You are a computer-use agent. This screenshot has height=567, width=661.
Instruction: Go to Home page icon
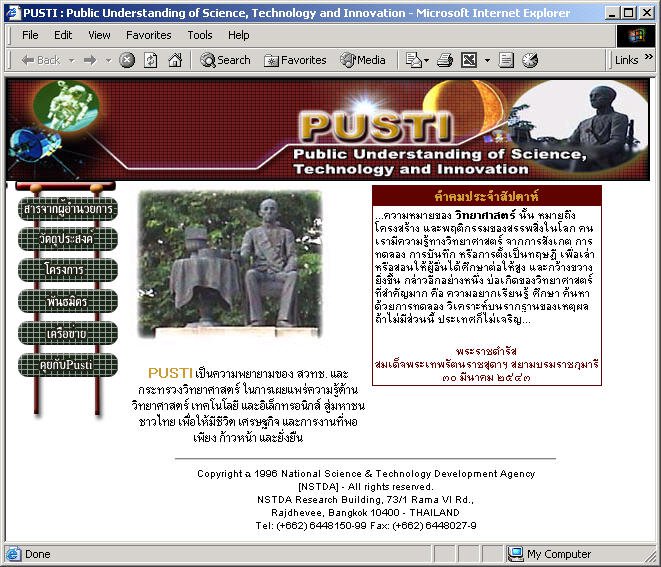click(175, 60)
